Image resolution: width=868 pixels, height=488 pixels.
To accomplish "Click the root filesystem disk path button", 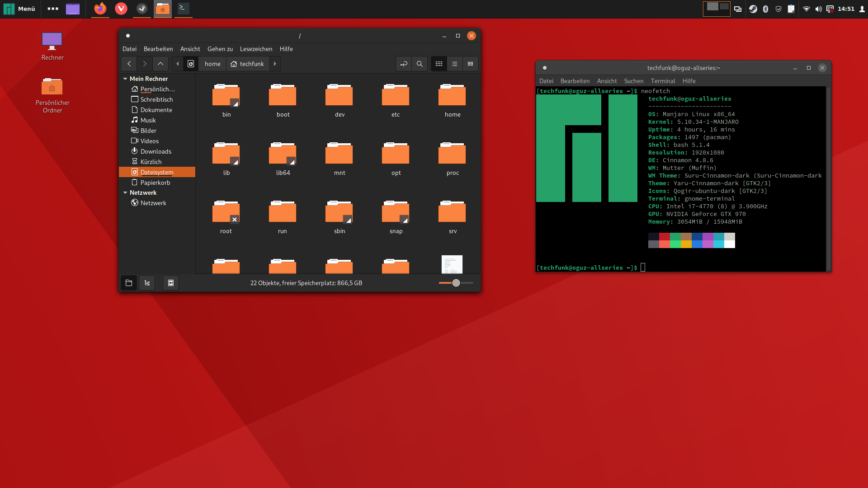I will [191, 64].
